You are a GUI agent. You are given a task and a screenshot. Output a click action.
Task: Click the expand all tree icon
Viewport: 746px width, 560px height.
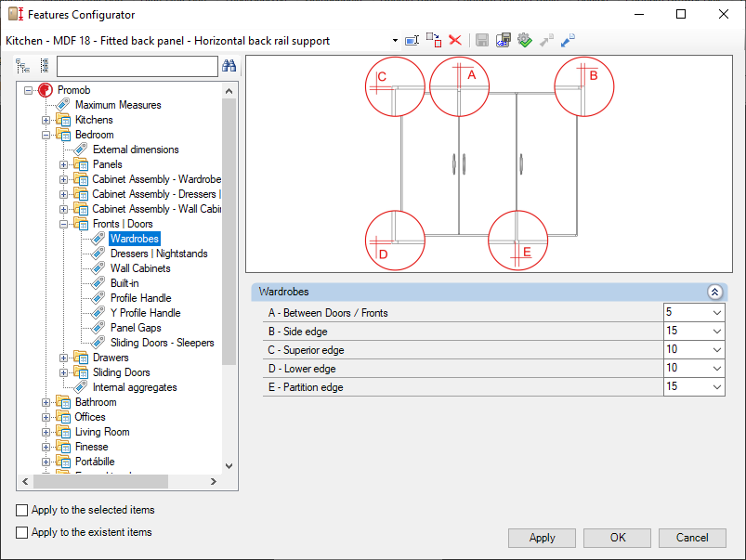[x=22, y=66]
